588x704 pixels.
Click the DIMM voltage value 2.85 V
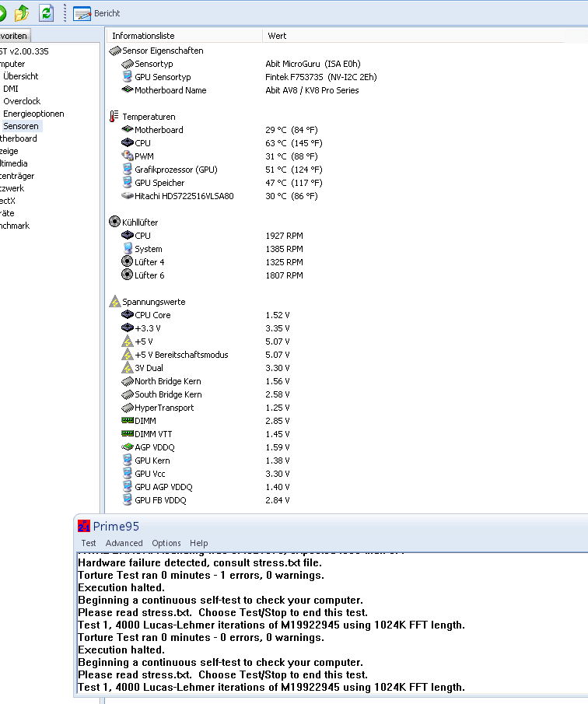pyautogui.click(x=278, y=421)
